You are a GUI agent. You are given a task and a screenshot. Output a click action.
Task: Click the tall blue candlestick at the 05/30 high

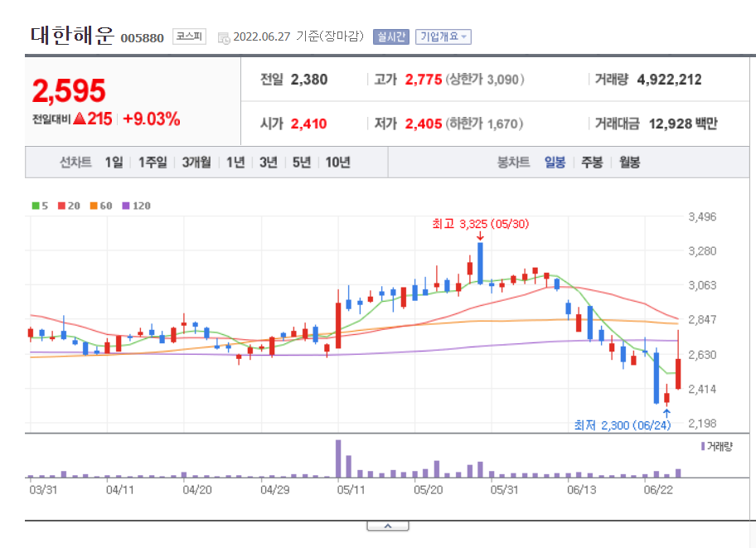click(480, 263)
